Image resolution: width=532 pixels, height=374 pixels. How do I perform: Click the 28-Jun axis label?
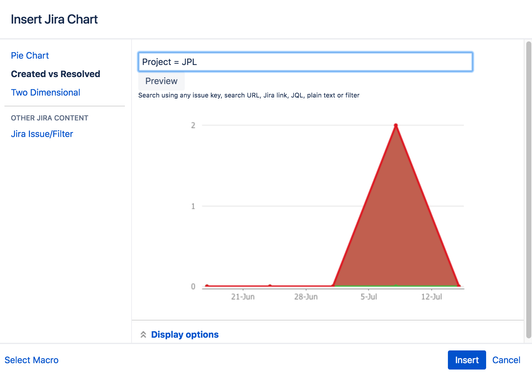(x=306, y=297)
